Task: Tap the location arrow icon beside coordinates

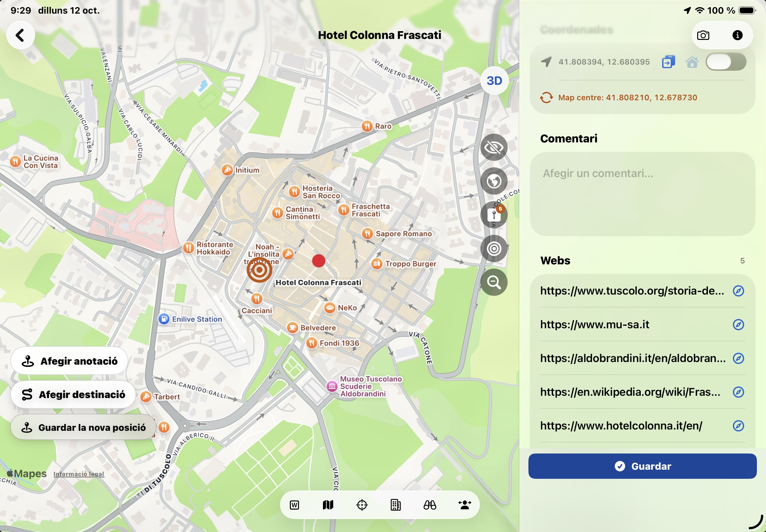Action: (x=546, y=62)
